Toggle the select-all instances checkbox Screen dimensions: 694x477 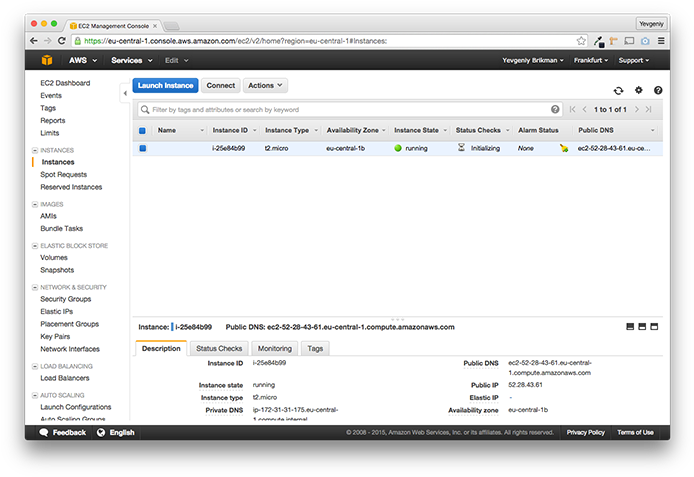[143, 131]
